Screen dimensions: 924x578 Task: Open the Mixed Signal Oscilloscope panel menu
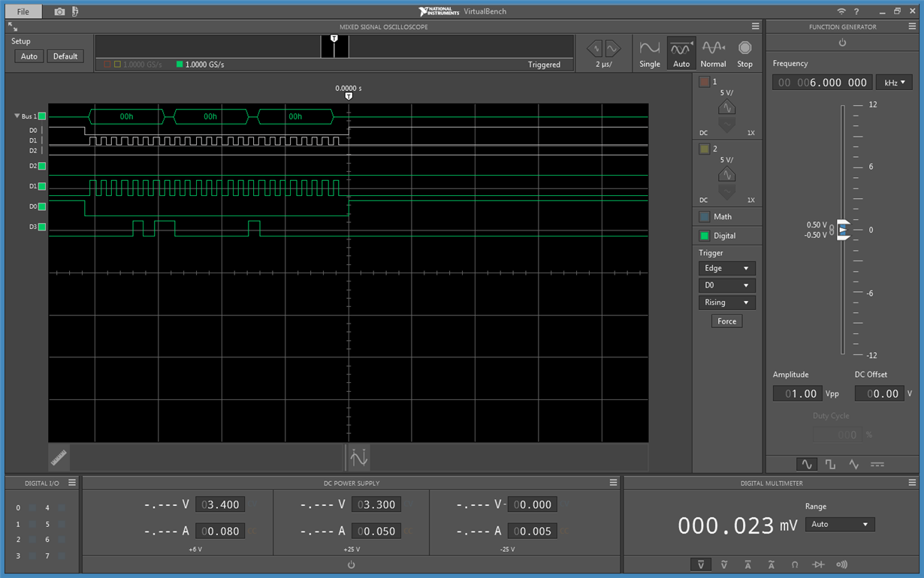click(x=756, y=27)
